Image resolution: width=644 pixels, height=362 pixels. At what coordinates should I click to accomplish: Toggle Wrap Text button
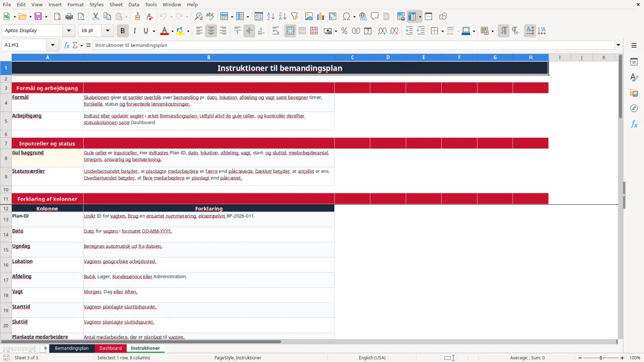276,31
